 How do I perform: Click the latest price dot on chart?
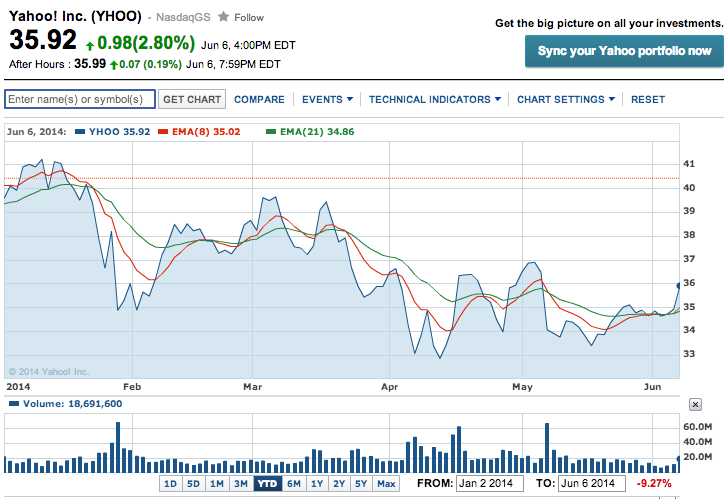tap(678, 286)
